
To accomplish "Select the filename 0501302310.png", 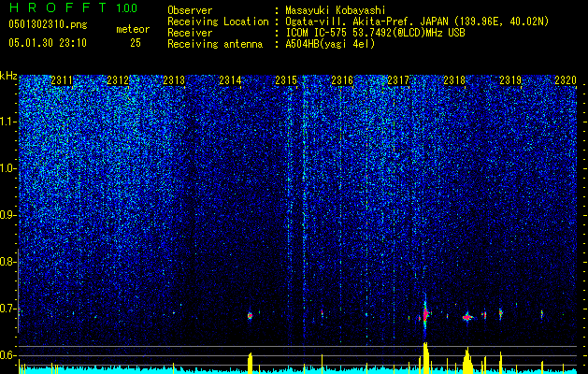I will tap(48, 25).
